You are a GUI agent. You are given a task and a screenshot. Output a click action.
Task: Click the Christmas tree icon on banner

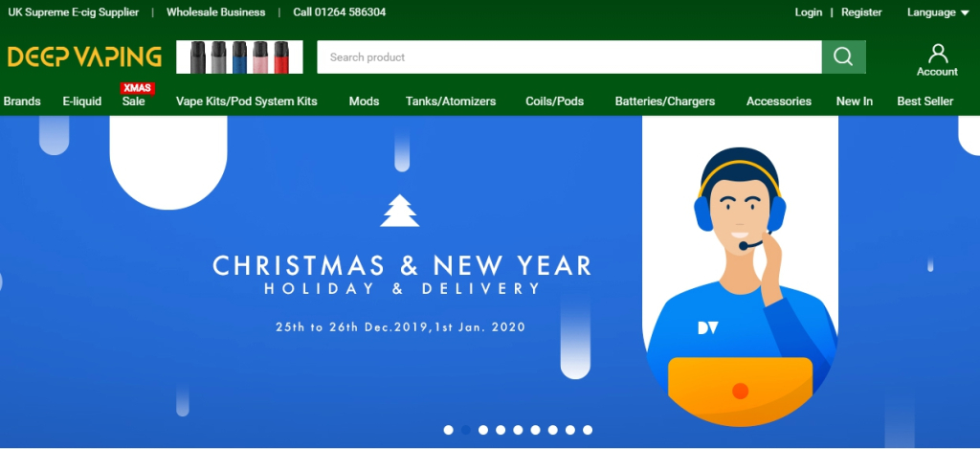pos(400,211)
